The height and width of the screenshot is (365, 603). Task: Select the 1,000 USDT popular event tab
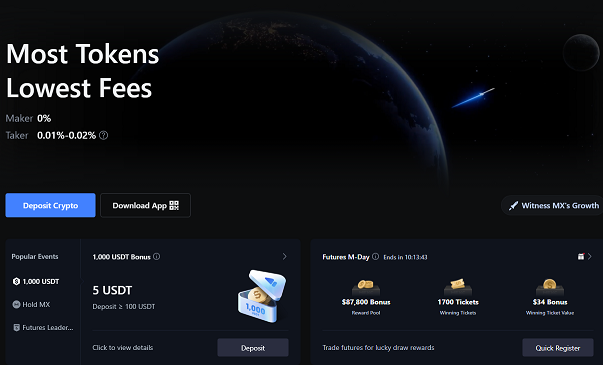(x=36, y=282)
